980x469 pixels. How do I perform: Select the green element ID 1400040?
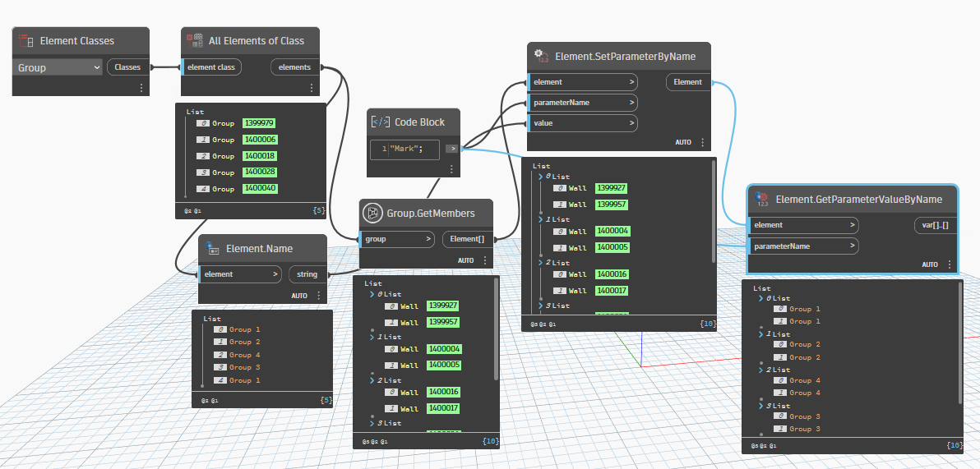tap(260, 189)
